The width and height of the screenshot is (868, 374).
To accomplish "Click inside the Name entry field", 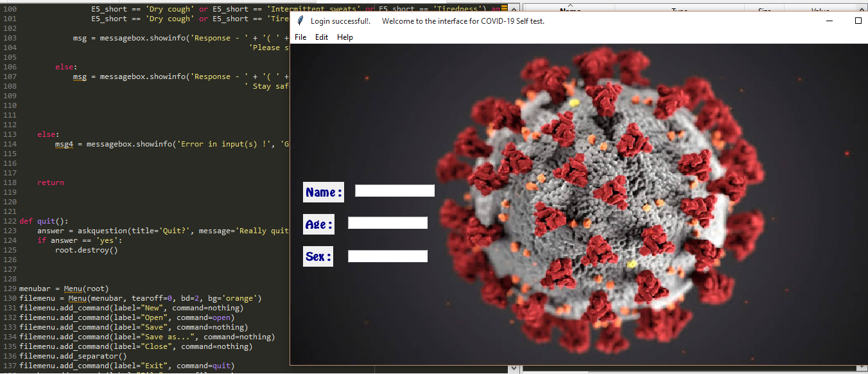I will [394, 190].
